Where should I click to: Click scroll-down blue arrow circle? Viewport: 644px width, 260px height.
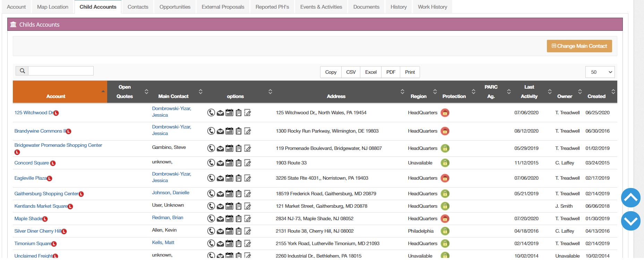pyautogui.click(x=630, y=221)
